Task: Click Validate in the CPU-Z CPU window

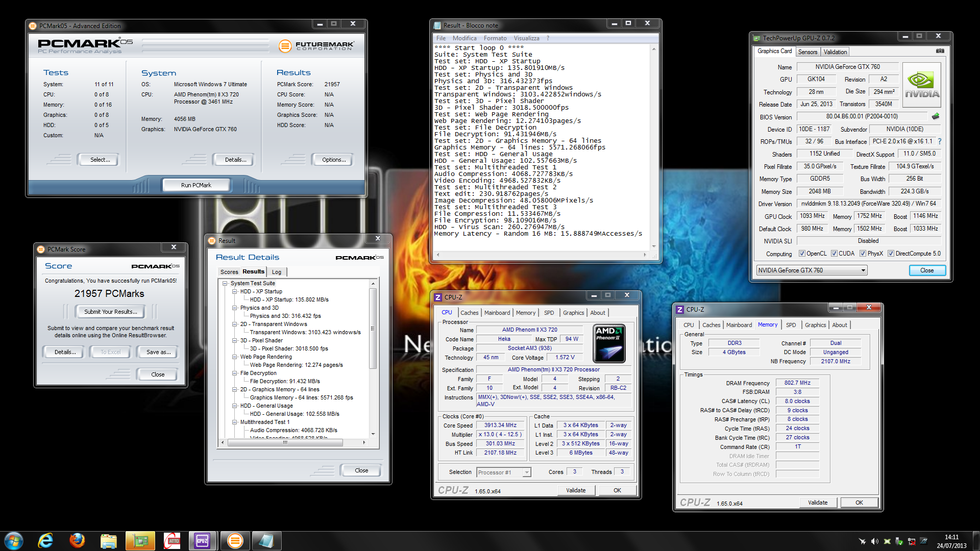Action: (576, 490)
